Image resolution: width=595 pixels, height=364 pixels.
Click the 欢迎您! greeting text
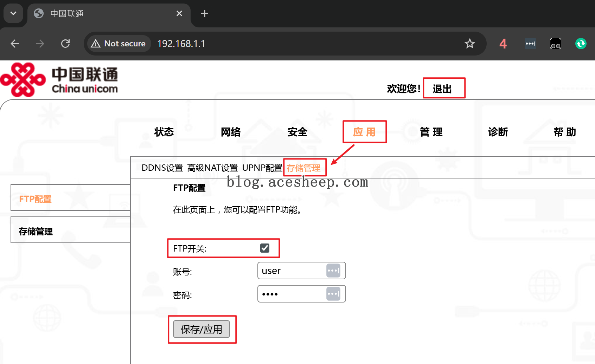tap(404, 89)
